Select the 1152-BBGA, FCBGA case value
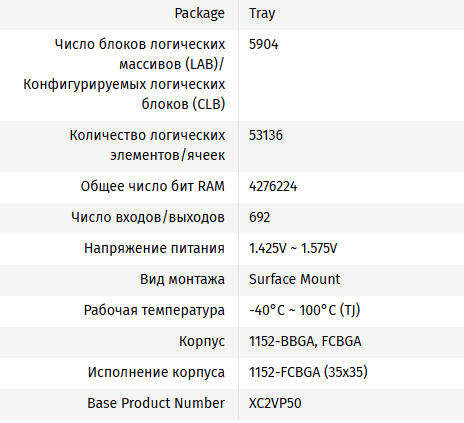 click(305, 341)
